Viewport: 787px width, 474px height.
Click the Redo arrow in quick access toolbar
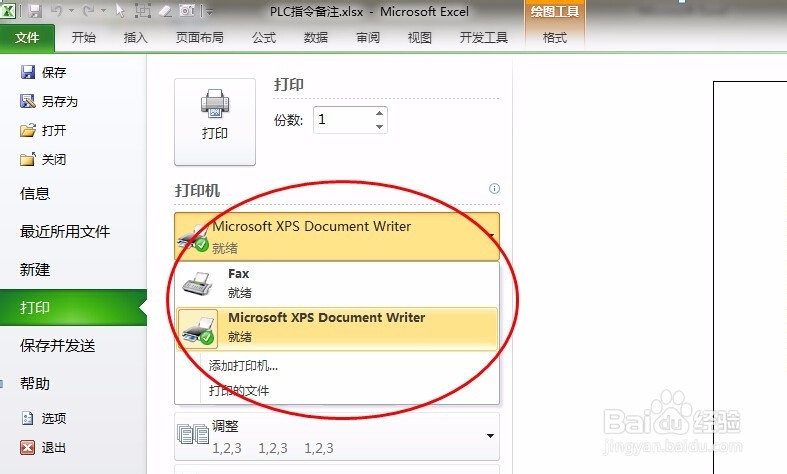88,11
